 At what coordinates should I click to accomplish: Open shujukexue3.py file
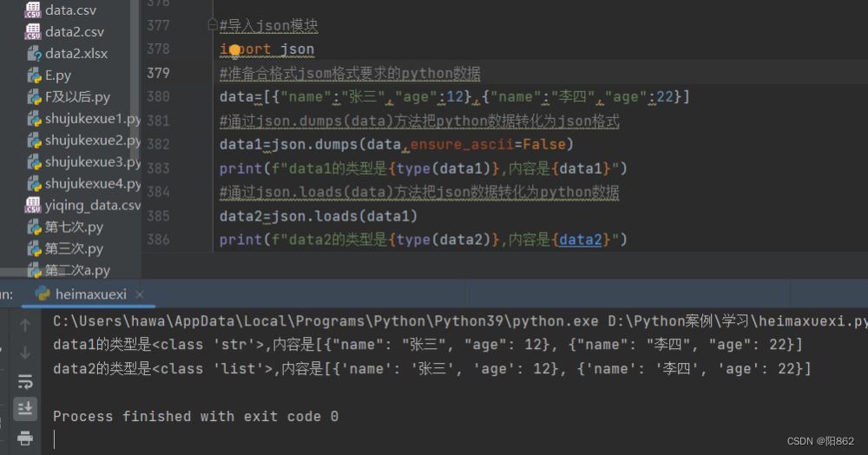93,162
